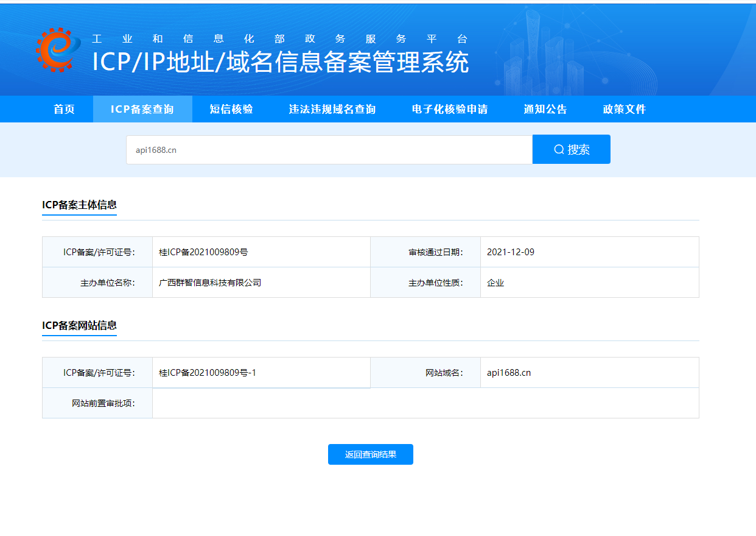Go to the 首页 tab
The image size is (756, 536).
pos(64,110)
